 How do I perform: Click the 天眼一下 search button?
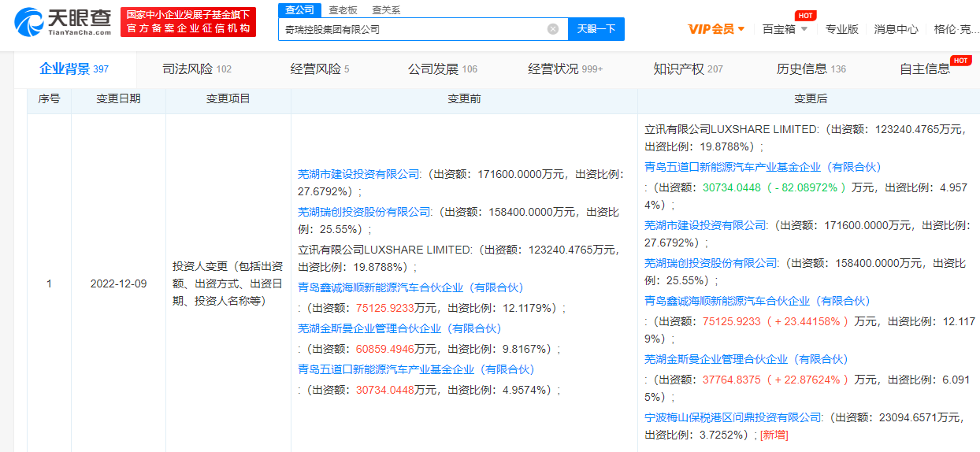click(596, 29)
